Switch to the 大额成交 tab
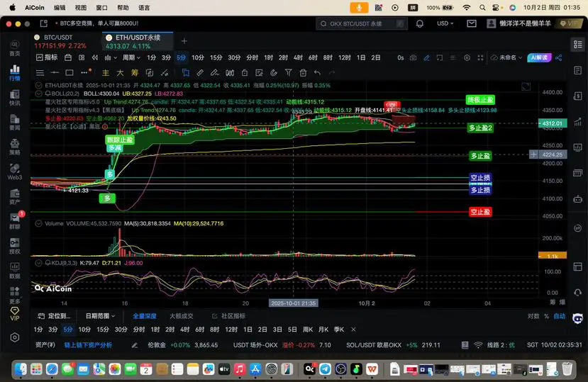This screenshot has height=382, width=588. click(x=181, y=316)
